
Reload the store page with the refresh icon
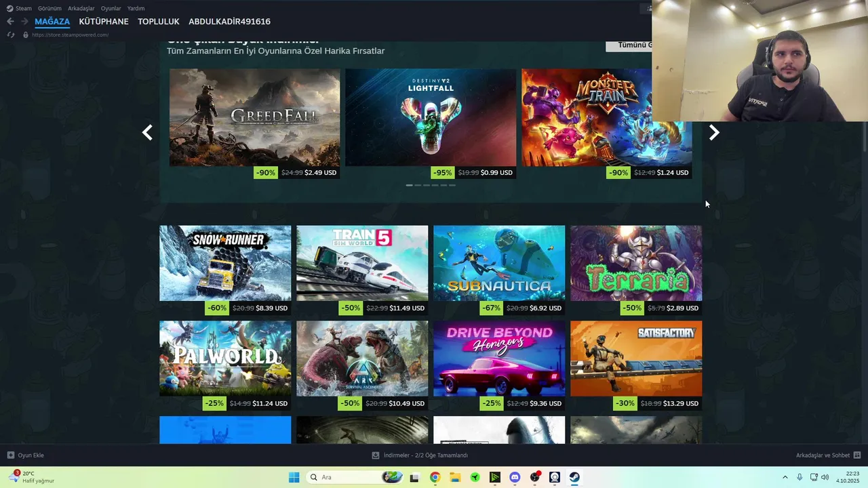(10, 35)
